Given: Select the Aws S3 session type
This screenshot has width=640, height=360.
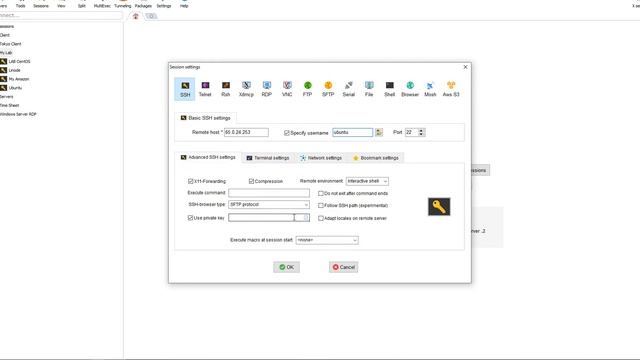Looking at the screenshot, I should coord(451,89).
